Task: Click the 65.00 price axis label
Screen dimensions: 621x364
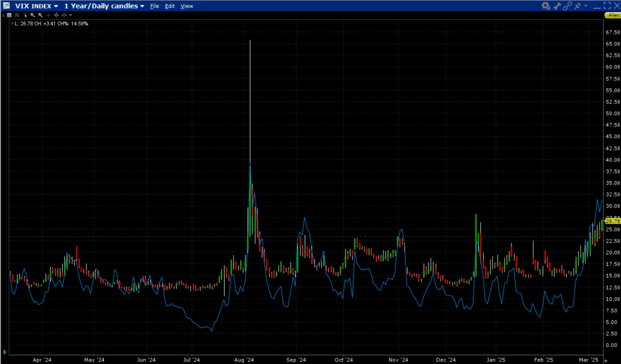Action: pos(613,43)
